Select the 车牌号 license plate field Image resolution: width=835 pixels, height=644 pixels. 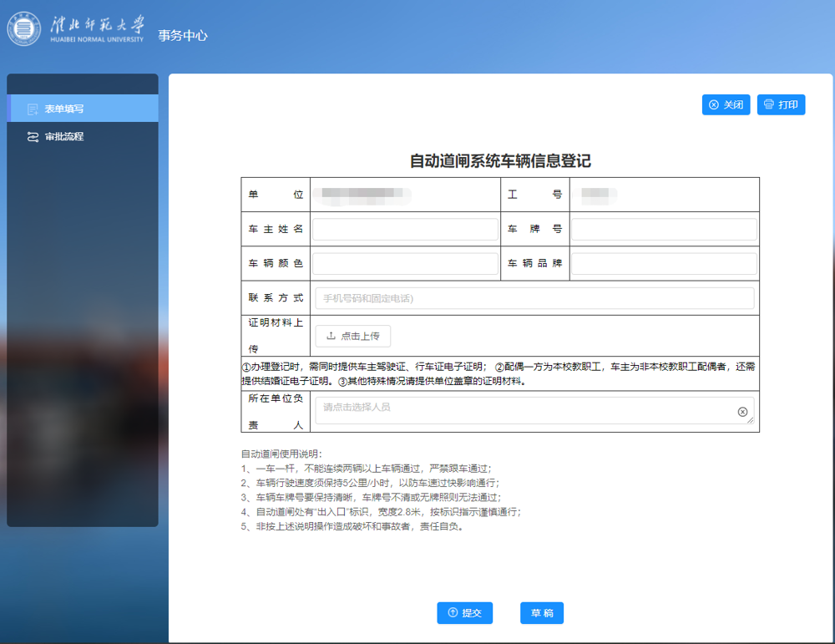664,228
